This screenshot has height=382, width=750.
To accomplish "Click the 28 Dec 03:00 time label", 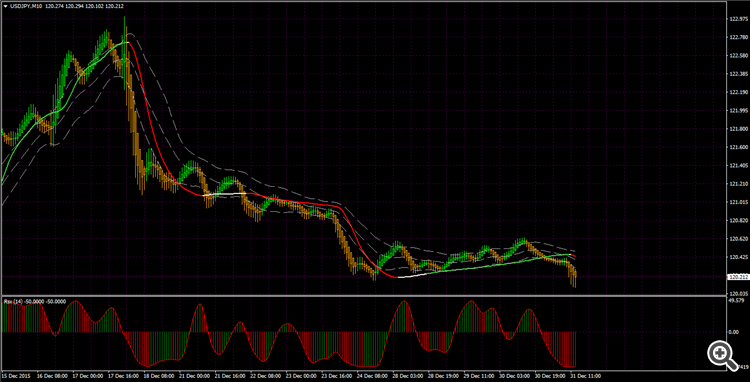I will [x=408, y=376].
